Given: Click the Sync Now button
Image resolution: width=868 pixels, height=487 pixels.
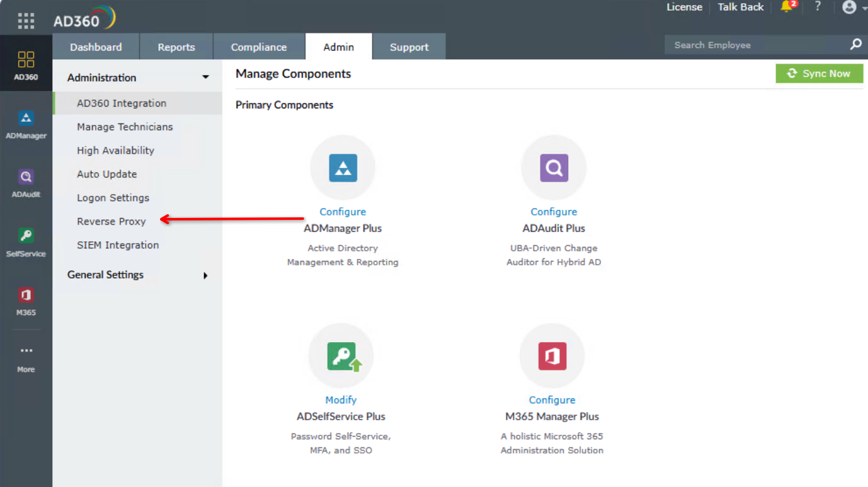Looking at the screenshot, I should pos(819,74).
